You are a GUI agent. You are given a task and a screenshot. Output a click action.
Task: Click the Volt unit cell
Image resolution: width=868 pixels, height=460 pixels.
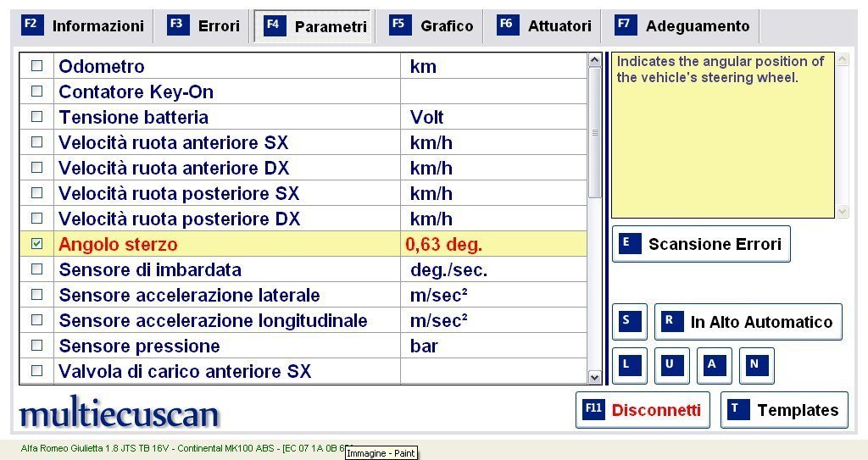427,118
